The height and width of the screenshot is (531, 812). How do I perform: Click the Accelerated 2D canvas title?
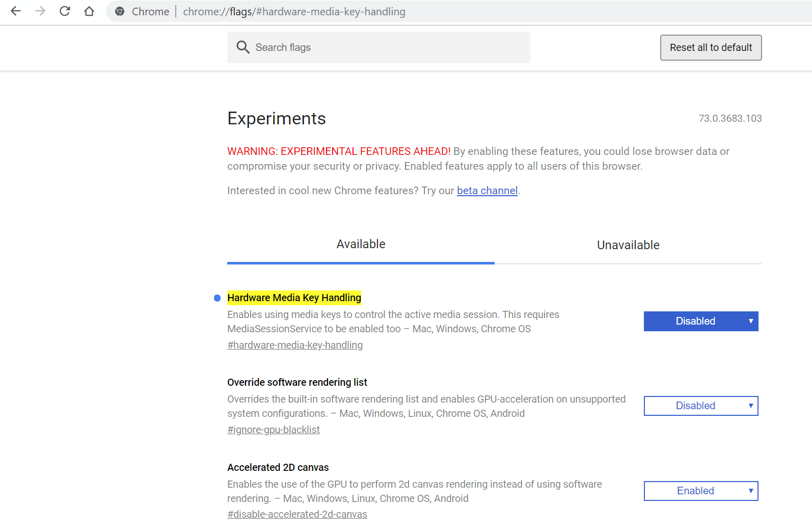click(x=278, y=467)
